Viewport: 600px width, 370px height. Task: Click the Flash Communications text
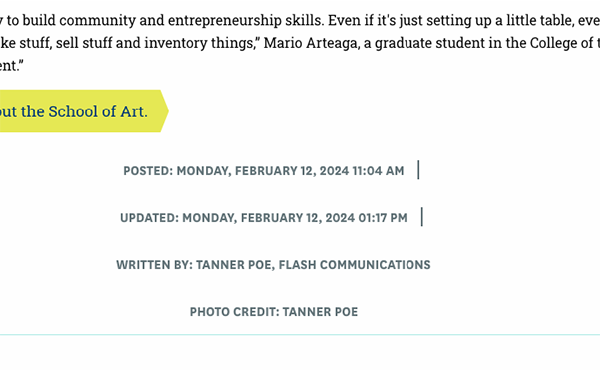pyautogui.click(x=354, y=265)
